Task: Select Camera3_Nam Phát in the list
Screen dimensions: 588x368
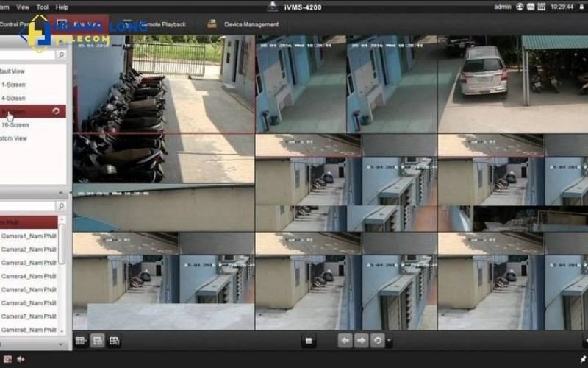Action: pos(29,263)
